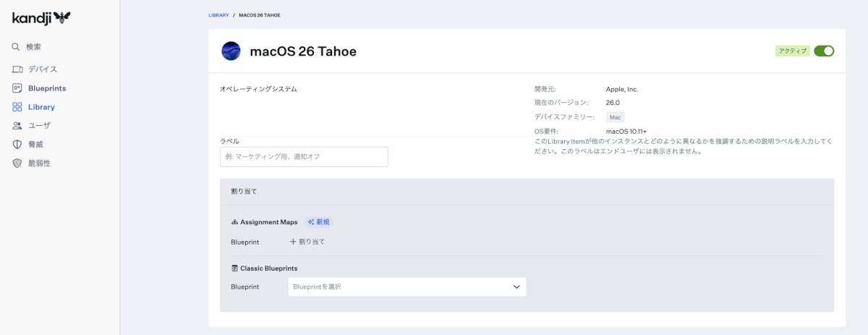Click the 脆弱性 vulnerability icon
The image size is (868, 335).
click(x=17, y=164)
